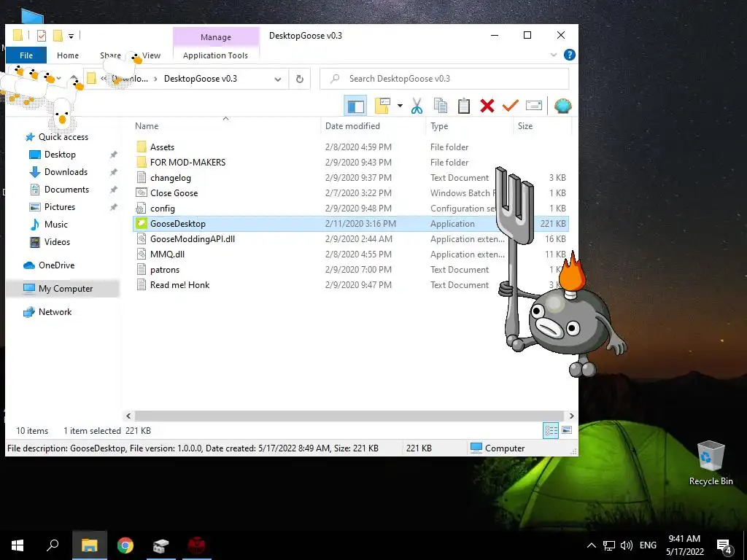Open the Customize Quick Access Toolbar dropdown
This screenshot has width=747, height=560.
pos(71,36)
